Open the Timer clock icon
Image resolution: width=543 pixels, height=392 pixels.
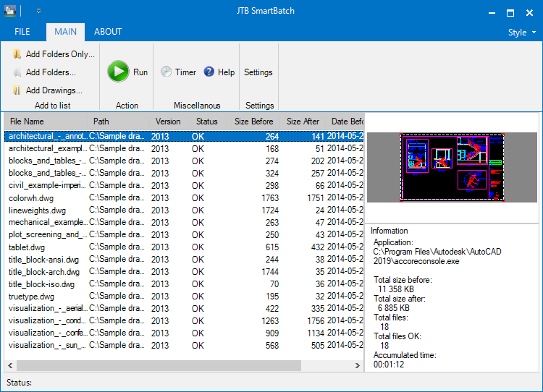[167, 72]
